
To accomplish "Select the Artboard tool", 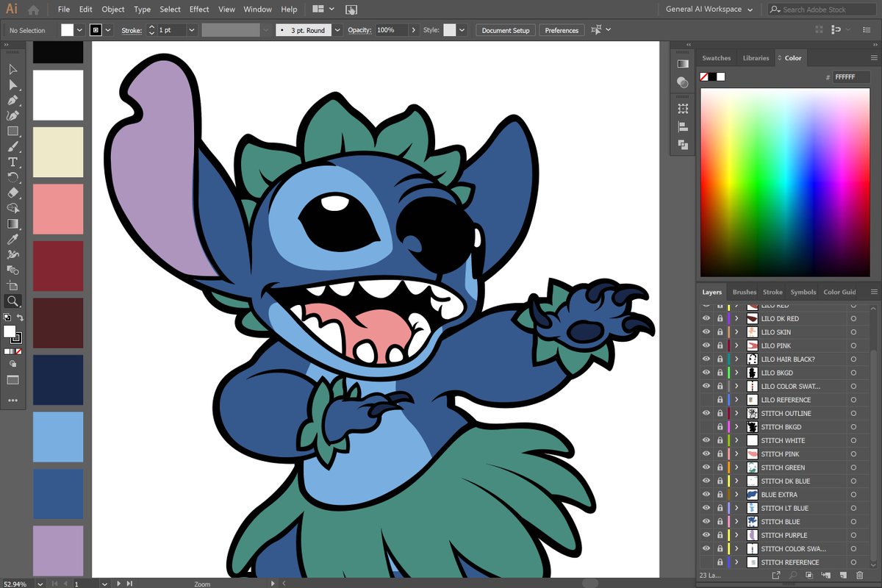I will (12, 285).
